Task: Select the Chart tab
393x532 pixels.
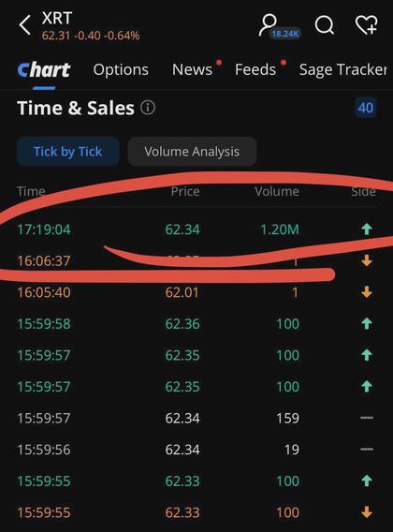Action: tap(44, 69)
